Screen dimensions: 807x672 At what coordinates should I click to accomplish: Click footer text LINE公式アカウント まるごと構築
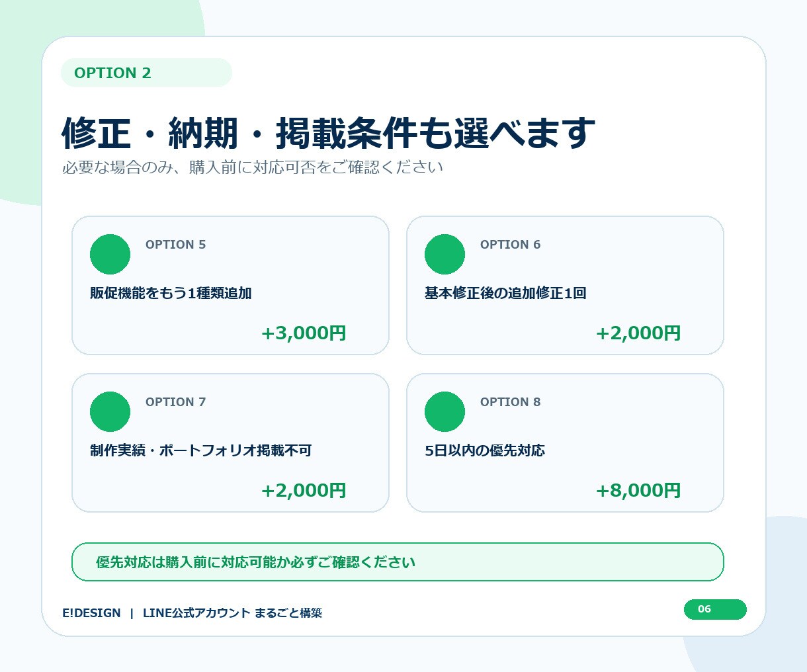pyautogui.click(x=232, y=613)
